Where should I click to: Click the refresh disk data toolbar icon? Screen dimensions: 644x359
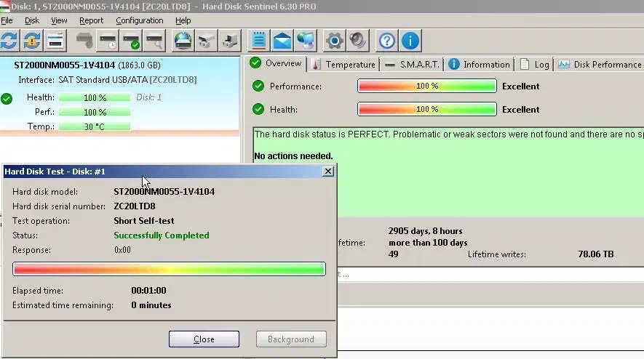(x=9, y=40)
